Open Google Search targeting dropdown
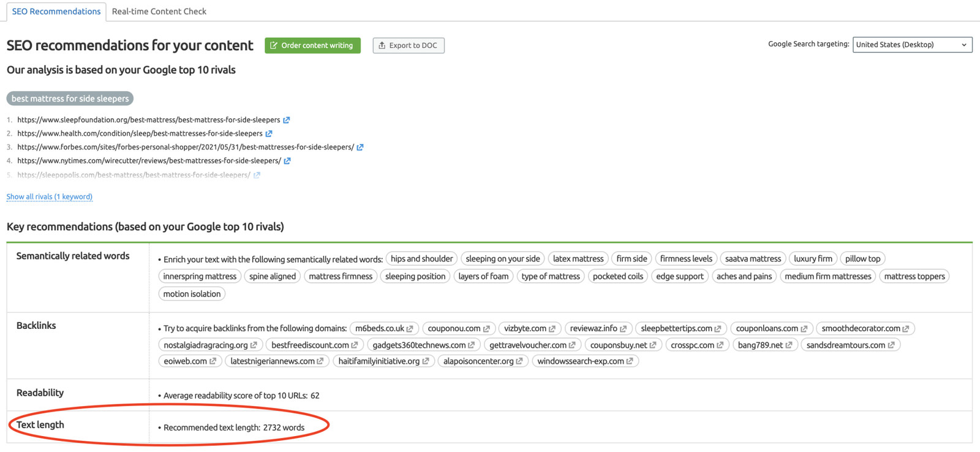This screenshot has width=980, height=452. coord(911,45)
